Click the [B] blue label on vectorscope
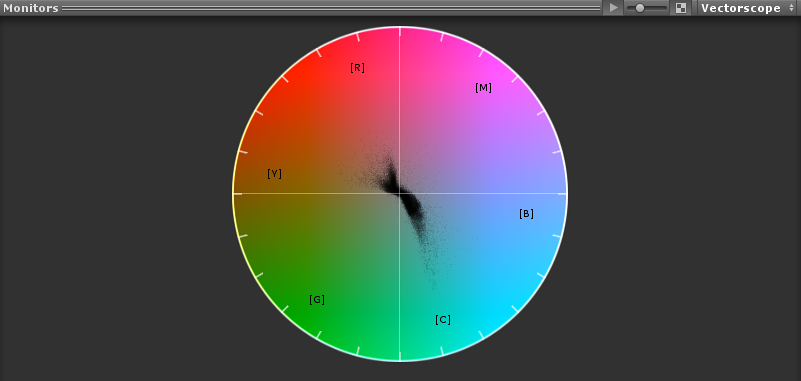801x381 pixels. (x=526, y=213)
